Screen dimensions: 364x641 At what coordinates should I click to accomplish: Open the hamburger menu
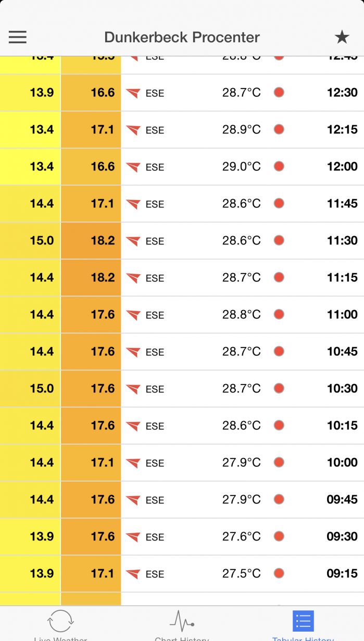(18, 37)
